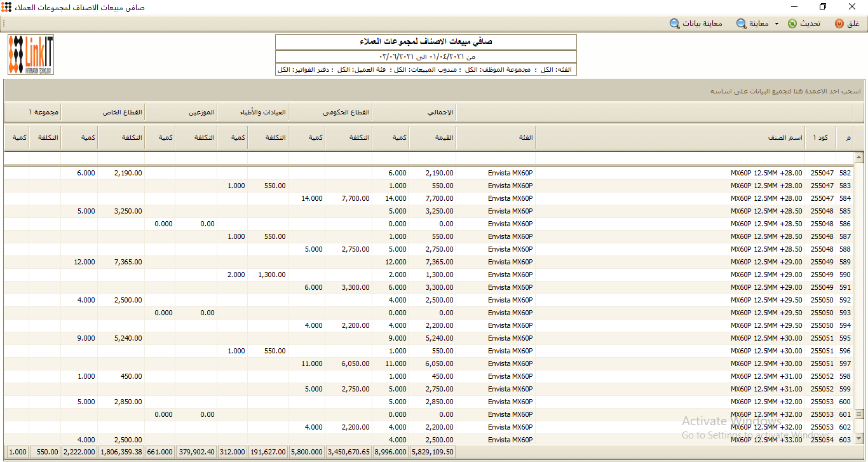
Task: Select row number 595 in the grid
Action: [x=844, y=338]
